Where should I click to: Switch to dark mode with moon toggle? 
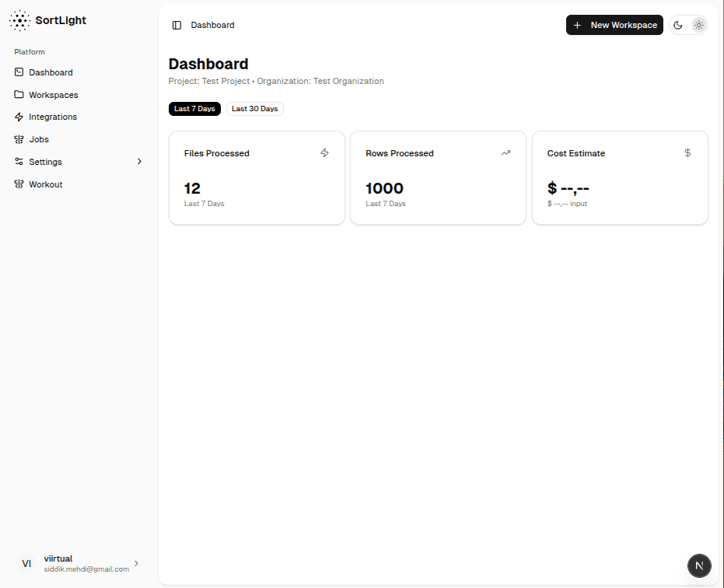[677, 25]
